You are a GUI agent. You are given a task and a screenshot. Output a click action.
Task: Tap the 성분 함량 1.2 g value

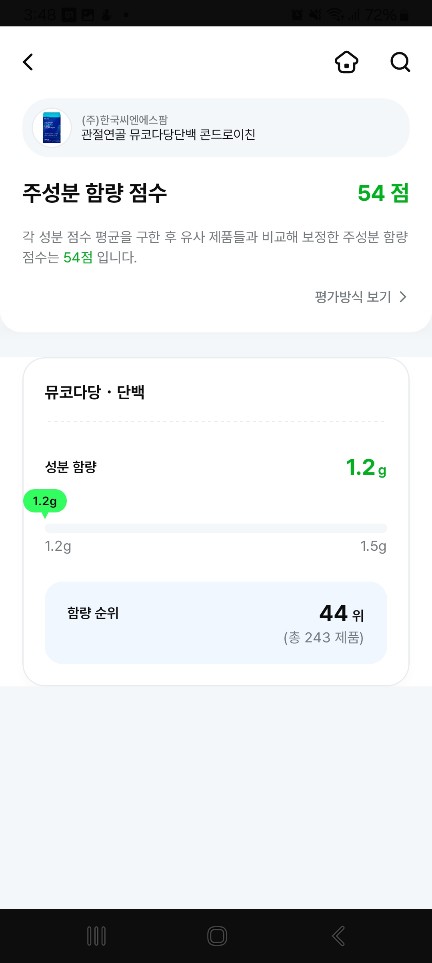366,468
